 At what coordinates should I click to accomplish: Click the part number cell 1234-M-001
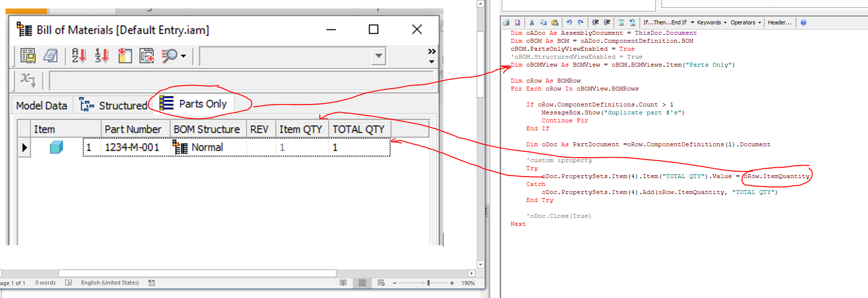[x=135, y=147]
